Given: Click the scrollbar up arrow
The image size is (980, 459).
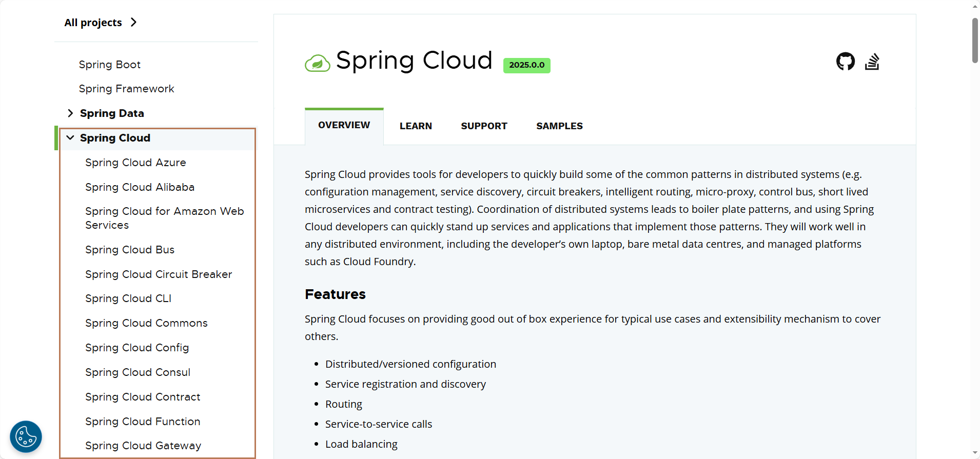Looking at the screenshot, I should [975, 6].
